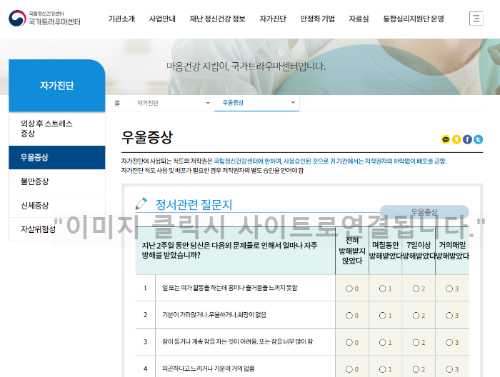Click banner slogan 마음건강 지킴이, 국가트라우마센터입니다
The height and width of the screenshot is (377, 500).
click(246, 66)
